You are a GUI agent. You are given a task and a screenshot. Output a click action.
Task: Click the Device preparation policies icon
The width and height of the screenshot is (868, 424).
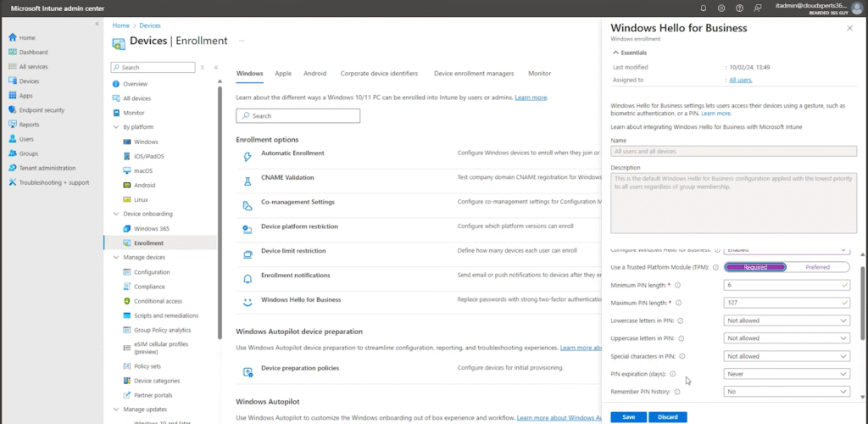(x=248, y=371)
